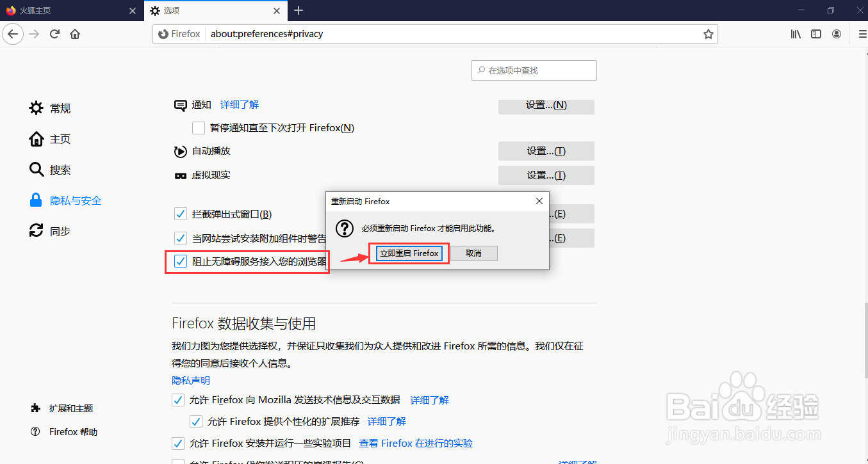Click the back navigation arrow
Screen dimensions: 868x464
[13, 34]
